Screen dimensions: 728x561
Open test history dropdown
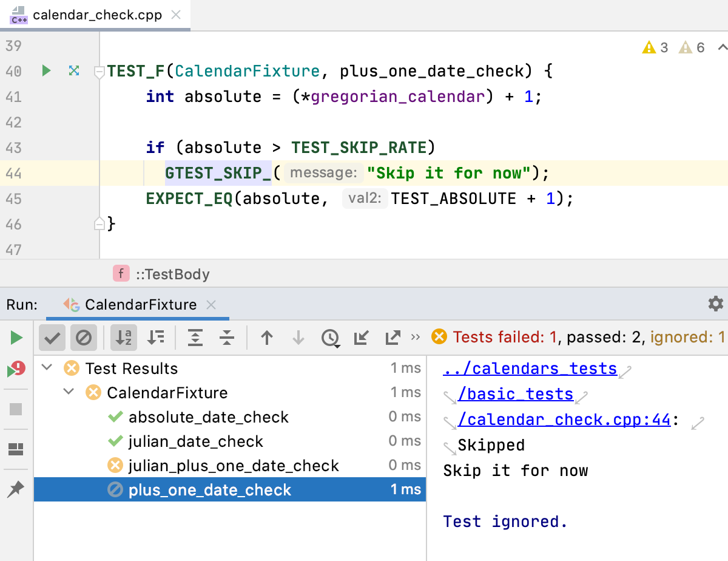331,338
